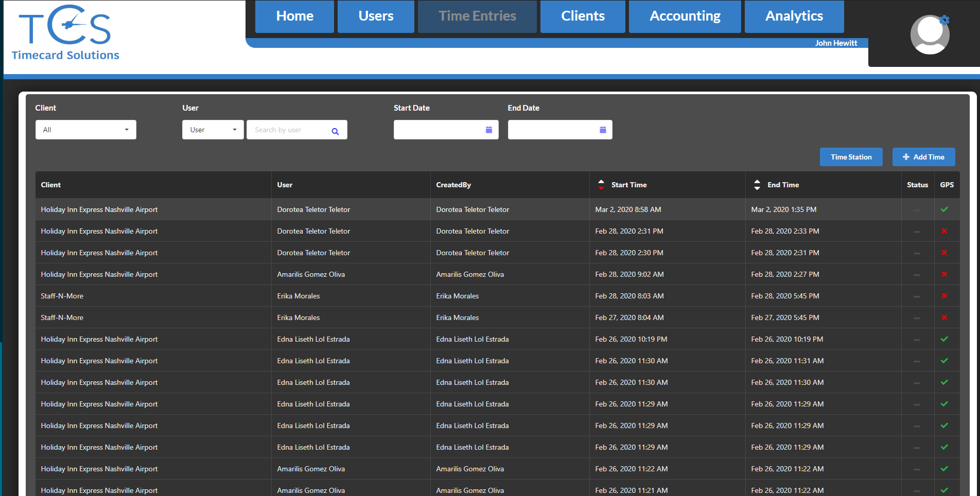
Task: Click status dash for Staff-N-More Feb 27 entry
Action: [x=917, y=318]
